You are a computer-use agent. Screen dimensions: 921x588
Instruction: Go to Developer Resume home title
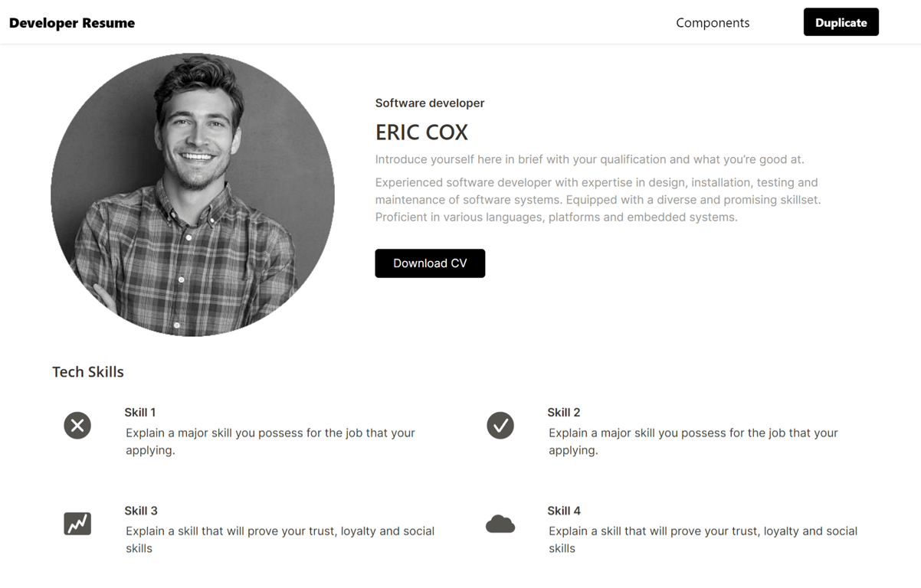pyautogui.click(x=72, y=23)
